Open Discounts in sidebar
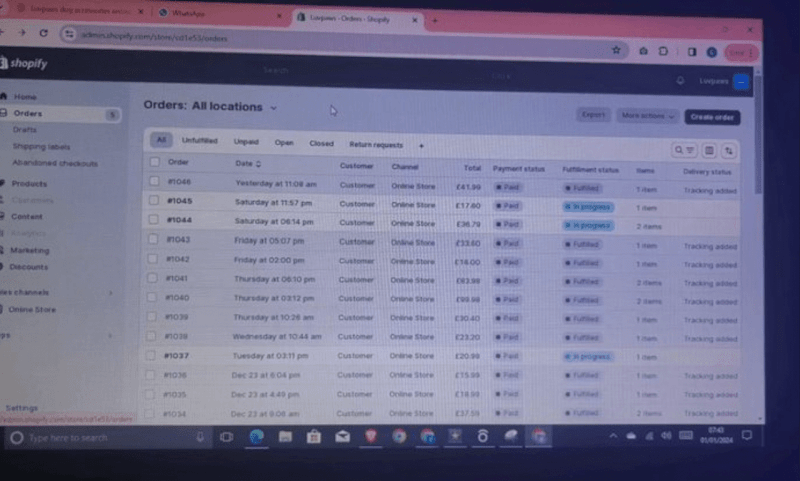Image resolution: width=800 pixels, height=481 pixels. coord(29,267)
